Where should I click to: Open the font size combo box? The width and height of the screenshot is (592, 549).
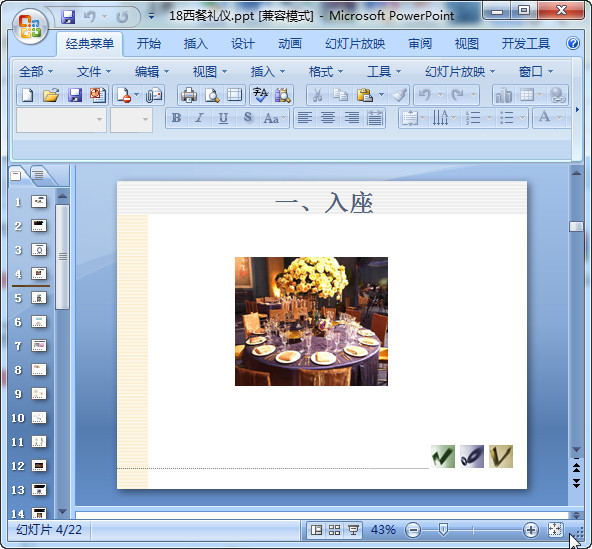point(131,120)
